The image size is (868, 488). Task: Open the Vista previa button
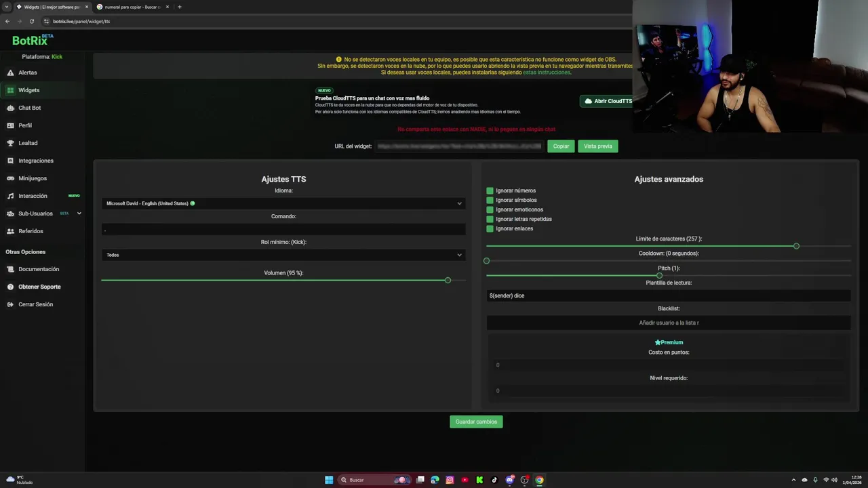pos(598,146)
